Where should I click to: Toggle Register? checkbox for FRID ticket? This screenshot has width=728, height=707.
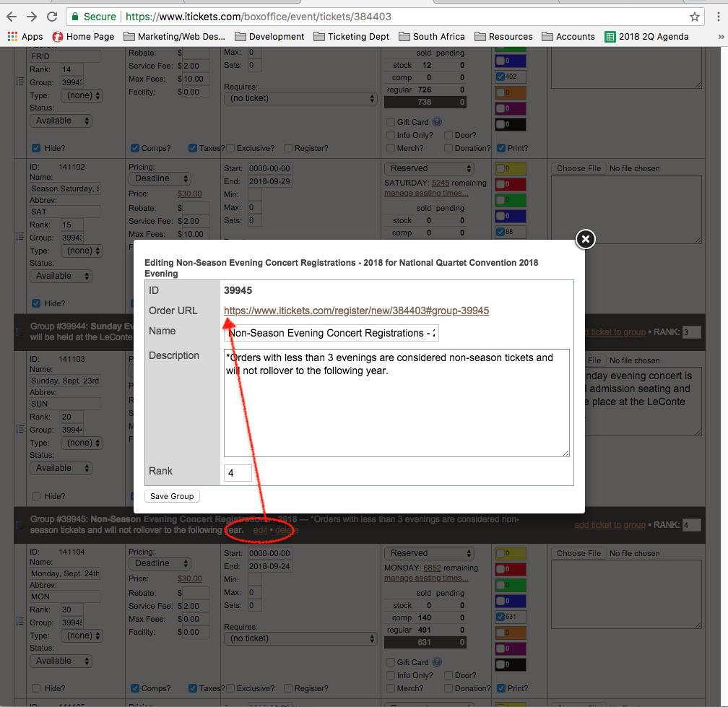tap(288, 148)
